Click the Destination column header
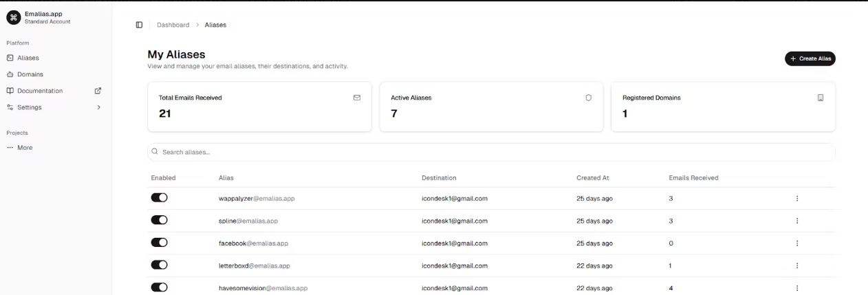This screenshot has height=295, width=868. click(439, 177)
